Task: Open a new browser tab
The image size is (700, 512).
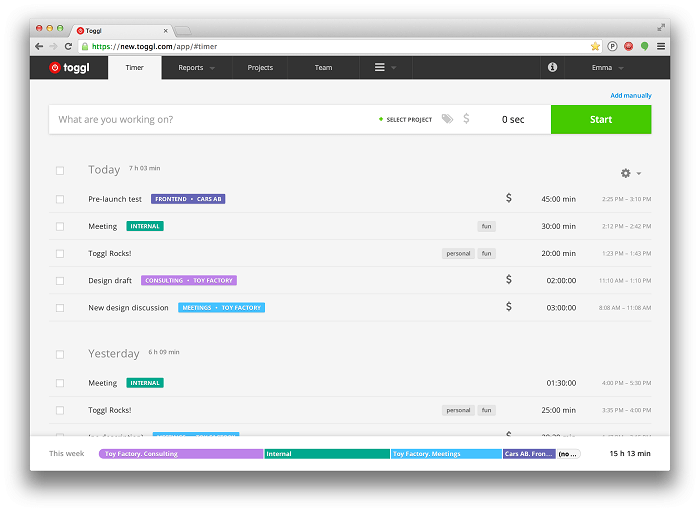Action: (183, 31)
